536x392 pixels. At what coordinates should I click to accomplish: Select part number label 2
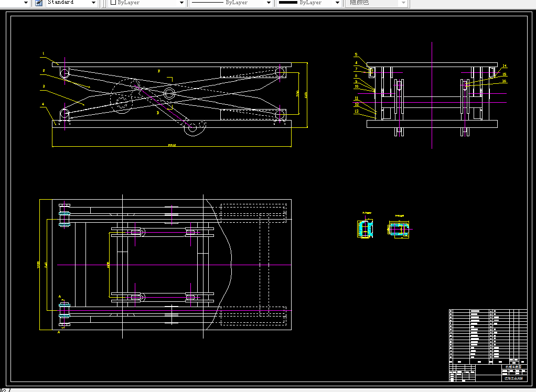(x=44, y=71)
